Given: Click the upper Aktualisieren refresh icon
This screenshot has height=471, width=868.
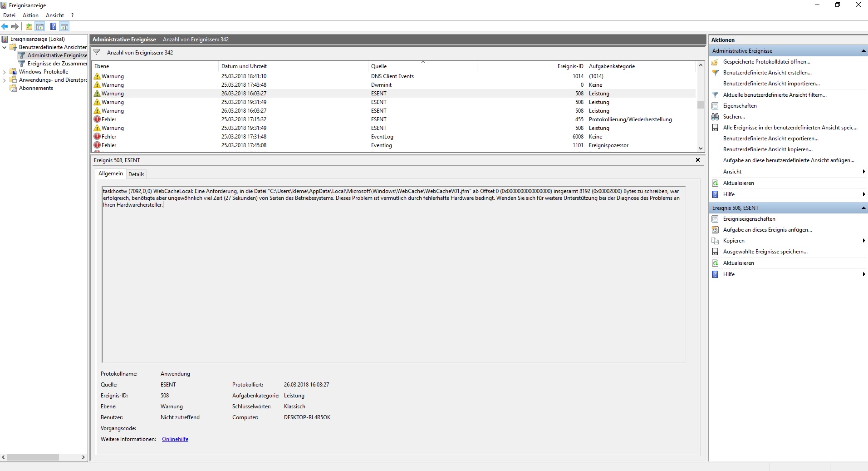Looking at the screenshot, I should pos(715,183).
